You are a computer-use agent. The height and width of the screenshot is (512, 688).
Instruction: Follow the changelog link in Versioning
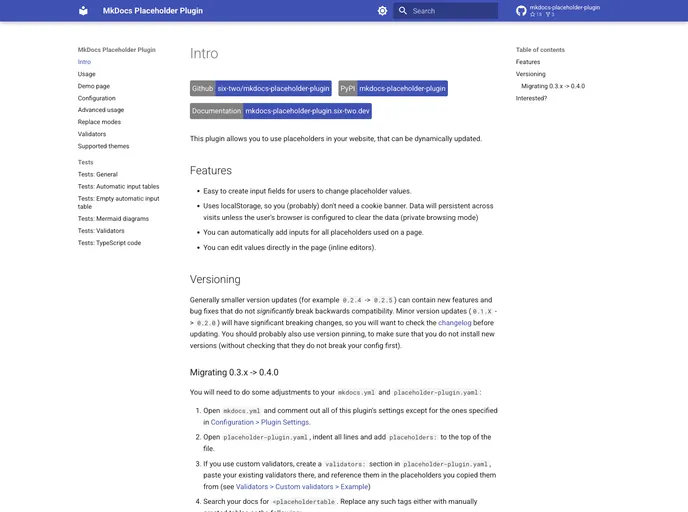coord(455,322)
